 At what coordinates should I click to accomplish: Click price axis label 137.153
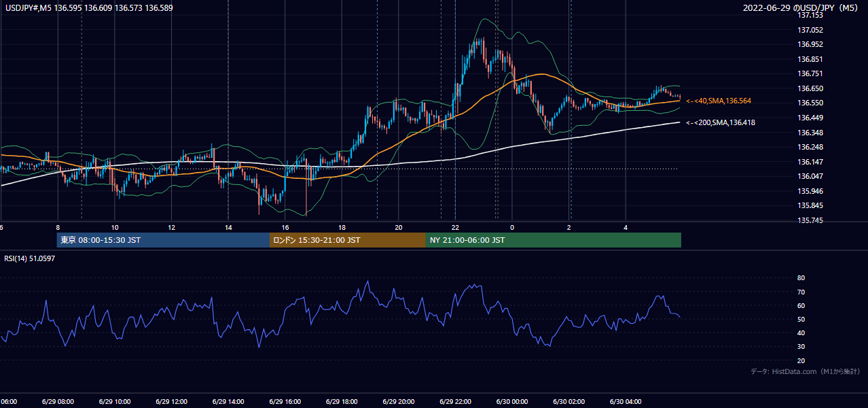click(x=810, y=15)
